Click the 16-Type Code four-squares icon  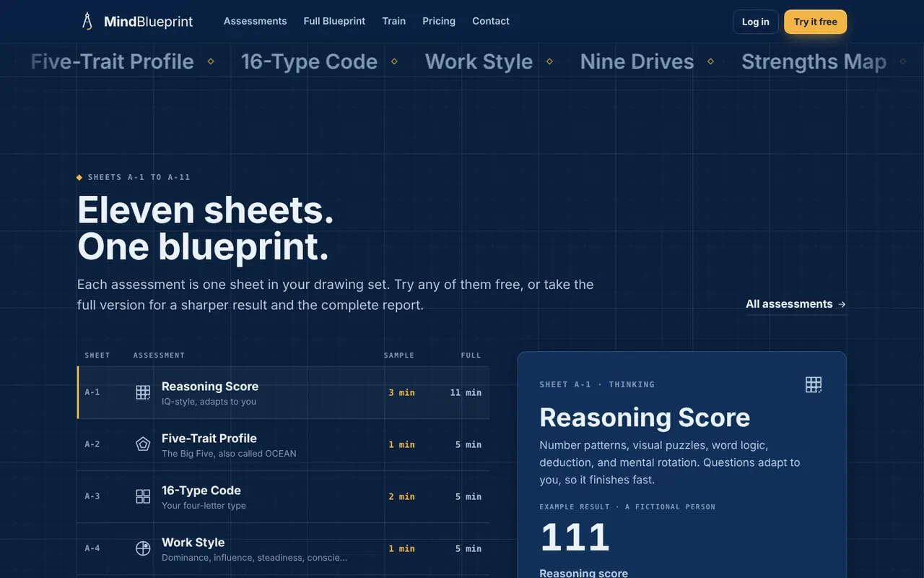click(143, 496)
